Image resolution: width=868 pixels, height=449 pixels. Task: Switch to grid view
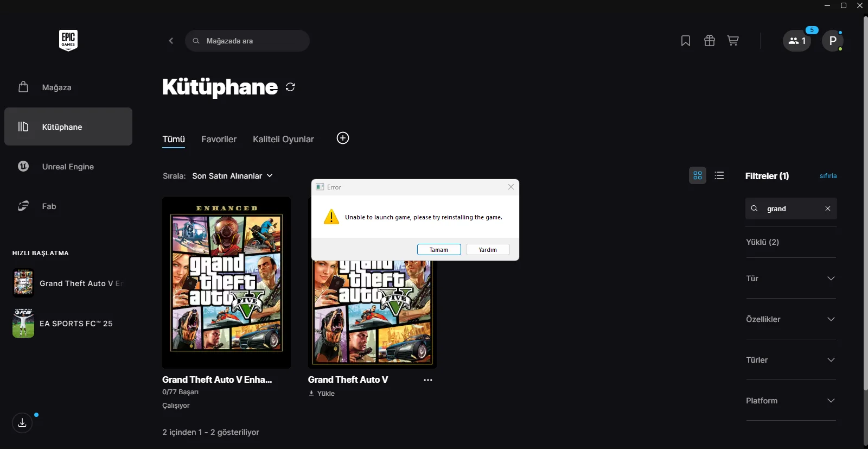[698, 175]
